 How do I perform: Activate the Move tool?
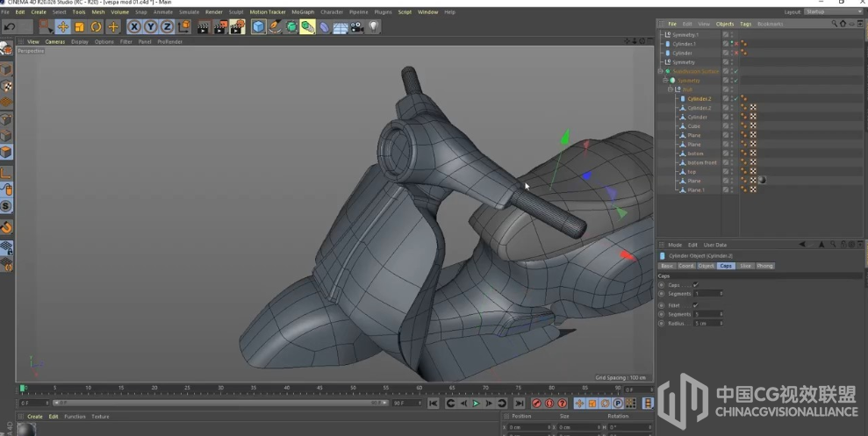[62, 26]
